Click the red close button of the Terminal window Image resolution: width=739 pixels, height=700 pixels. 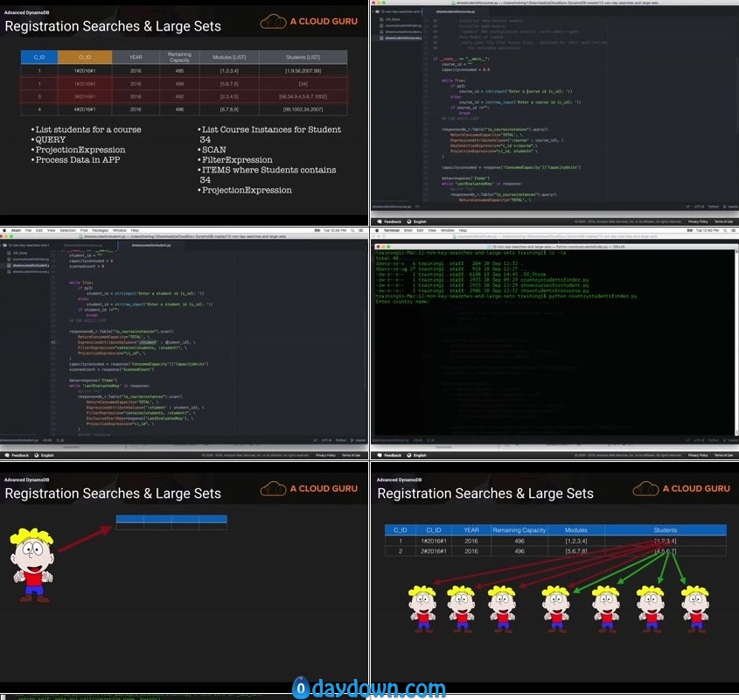click(378, 247)
